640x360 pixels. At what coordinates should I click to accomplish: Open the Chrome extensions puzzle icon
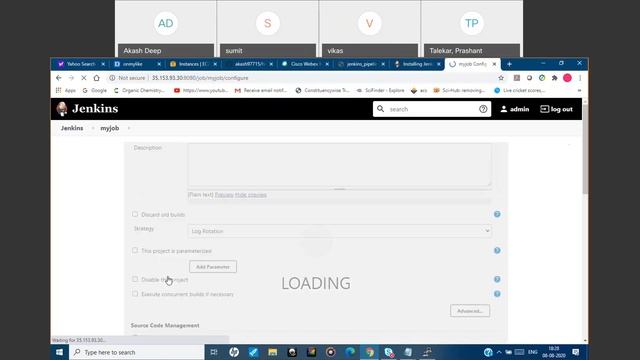coord(554,78)
